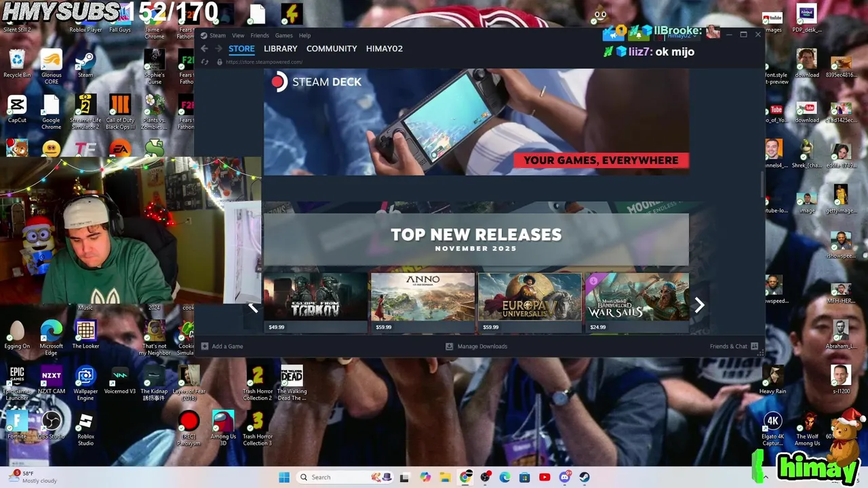Show previous new releases with left arrow

tap(253, 307)
